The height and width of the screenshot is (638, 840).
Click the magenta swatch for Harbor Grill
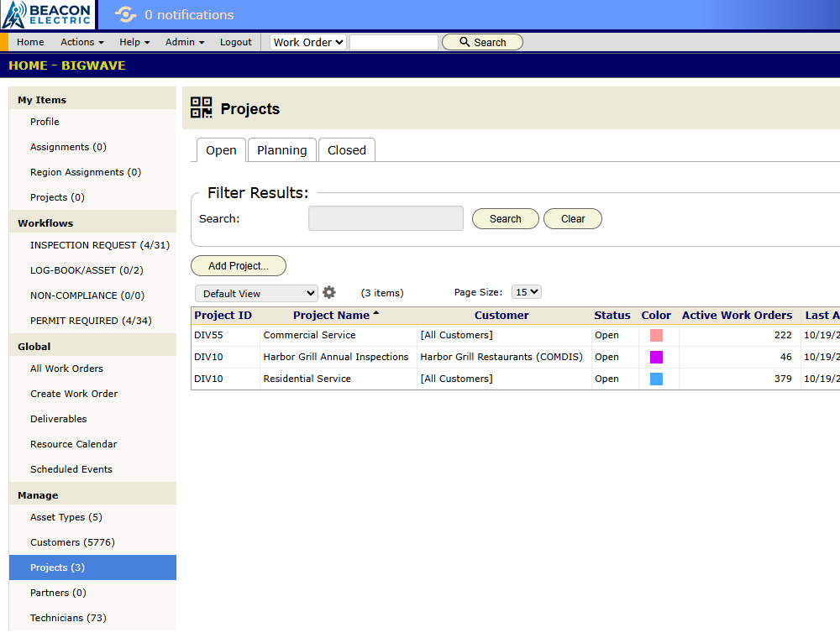click(656, 357)
